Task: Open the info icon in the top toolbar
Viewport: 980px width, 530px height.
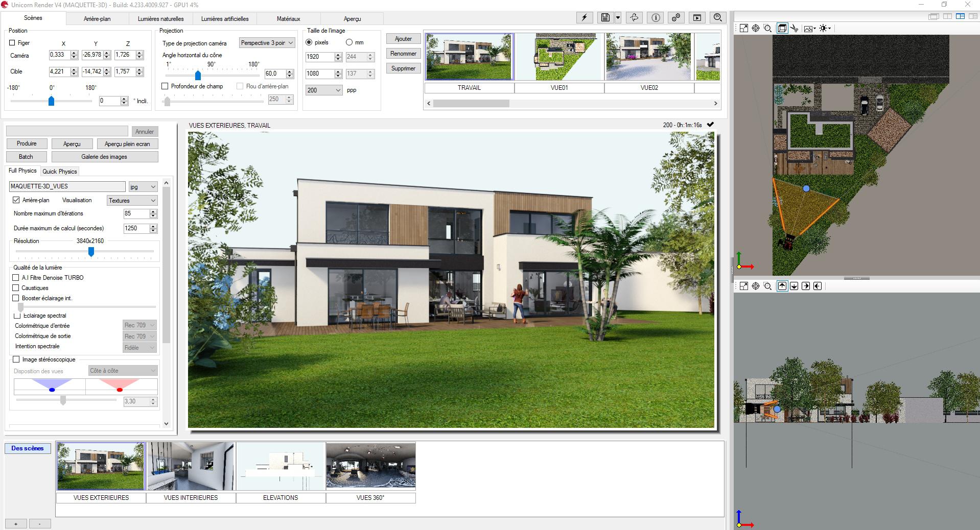Action: (656, 18)
